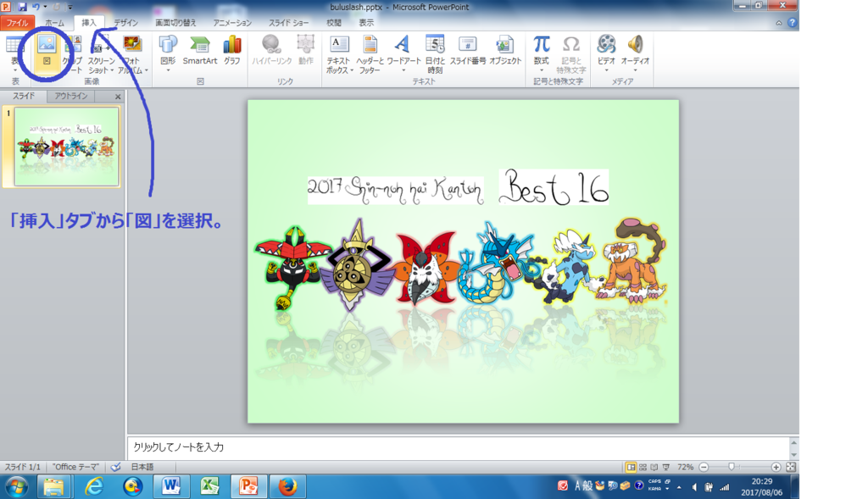Switch to the 校閲 review tab
This screenshot has height=499, width=868.
pyautogui.click(x=334, y=23)
